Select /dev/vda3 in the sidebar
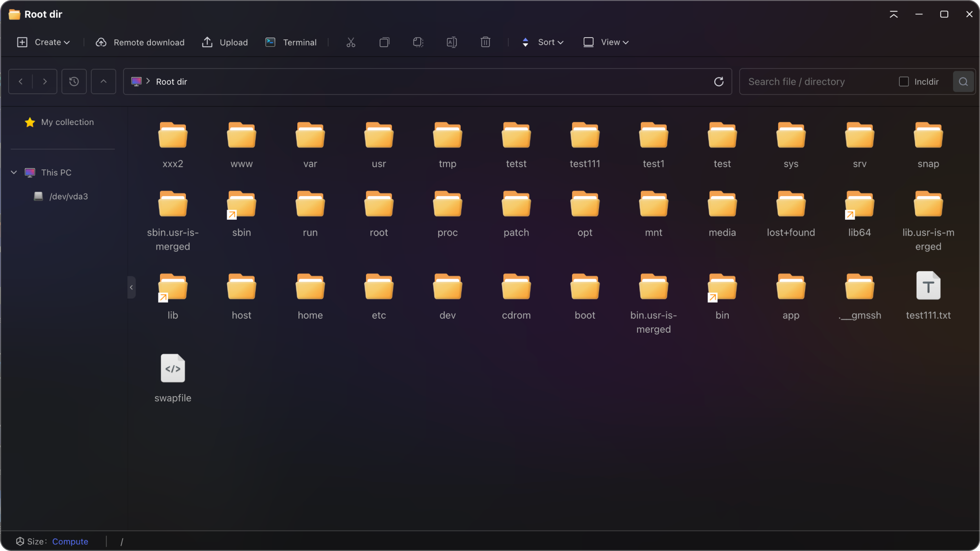This screenshot has width=980, height=551. click(x=68, y=196)
